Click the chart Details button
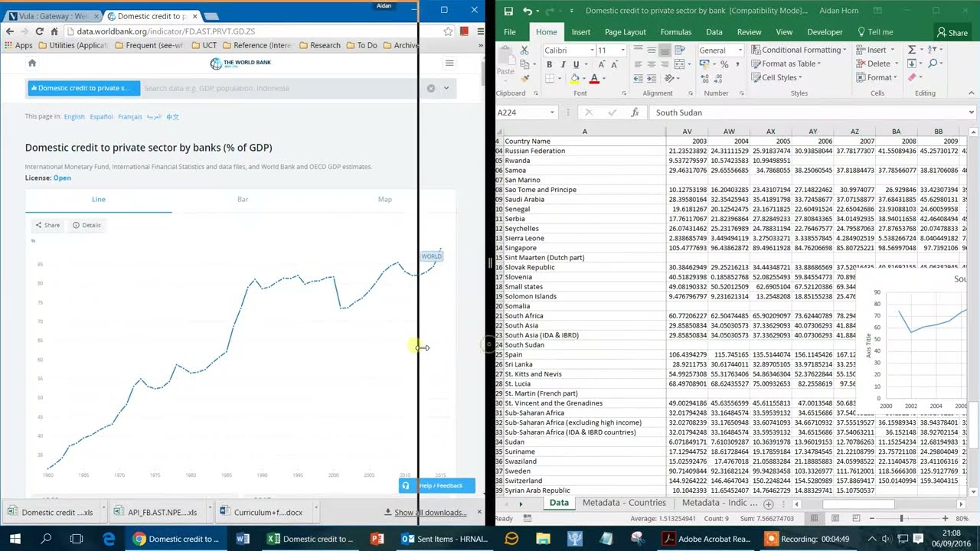This screenshot has width=980, height=551. click(87, 225)
